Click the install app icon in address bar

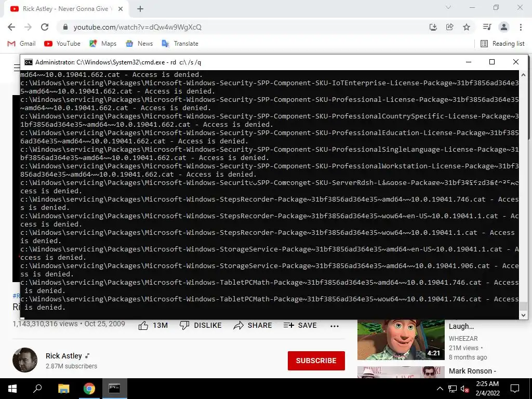point(433,27)
